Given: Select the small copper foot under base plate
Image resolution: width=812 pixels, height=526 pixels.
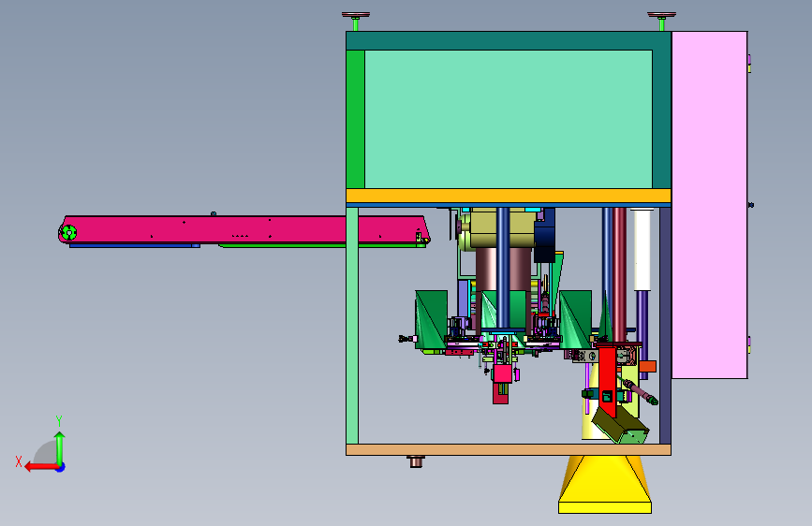Looking at the screenshot, I should pyautogui.click(x=415, y=460).
